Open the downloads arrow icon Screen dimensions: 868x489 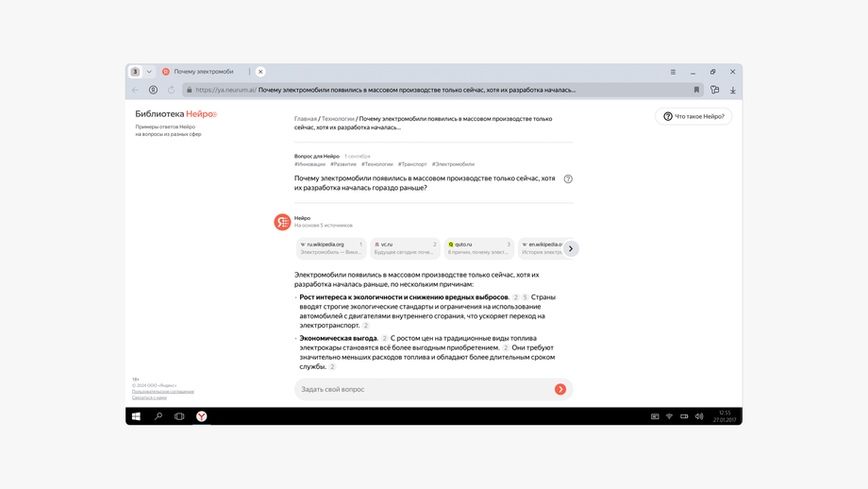tap(733, 90)
